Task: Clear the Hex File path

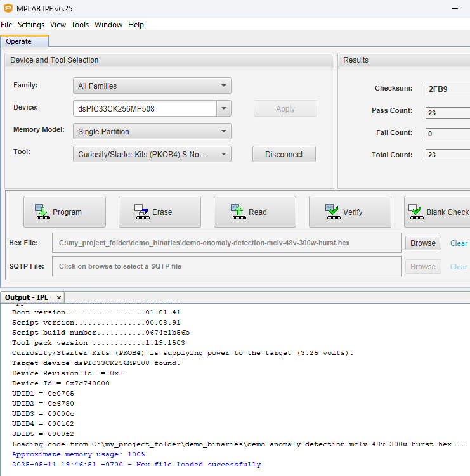Action: pyautogui.click(x=459, y=243)
